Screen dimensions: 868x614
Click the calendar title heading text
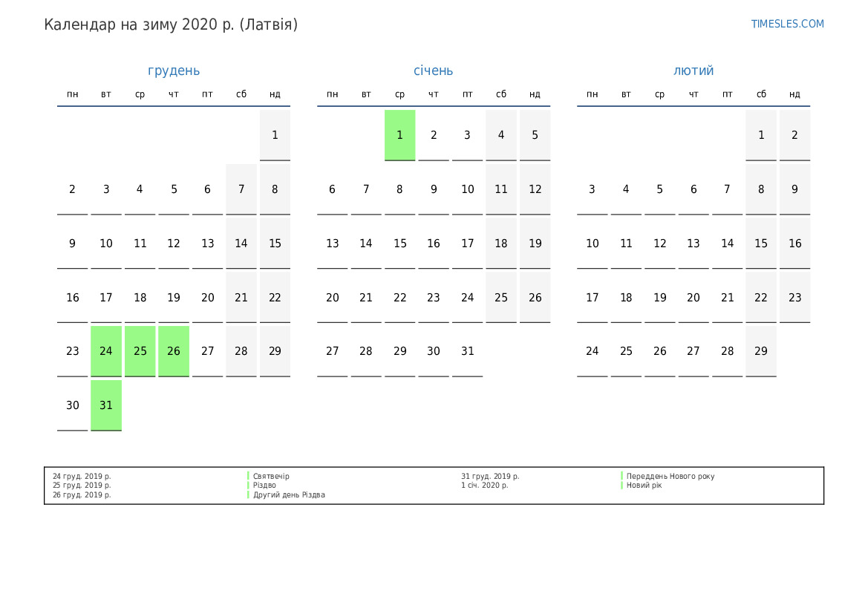pyautogui.click(x=171, y=25)
